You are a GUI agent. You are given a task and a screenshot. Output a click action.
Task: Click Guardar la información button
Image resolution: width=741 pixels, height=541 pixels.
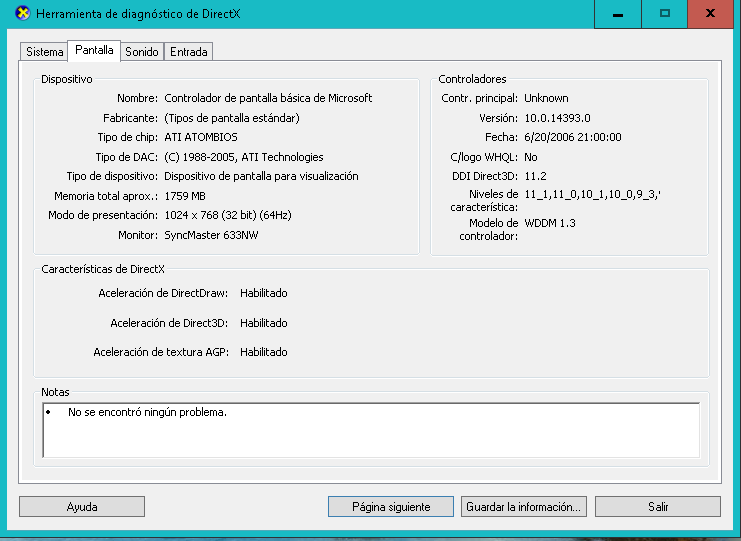pos(524,507)
